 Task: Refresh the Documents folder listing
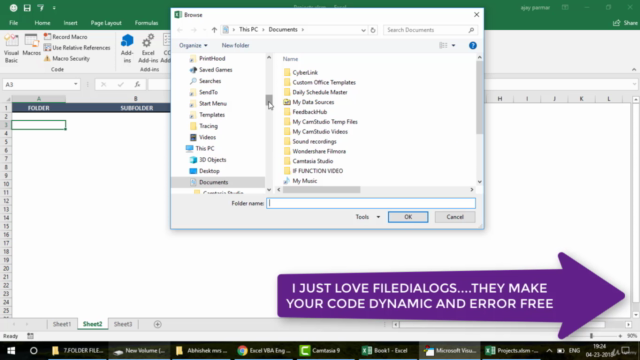click(x=373, y=30)
